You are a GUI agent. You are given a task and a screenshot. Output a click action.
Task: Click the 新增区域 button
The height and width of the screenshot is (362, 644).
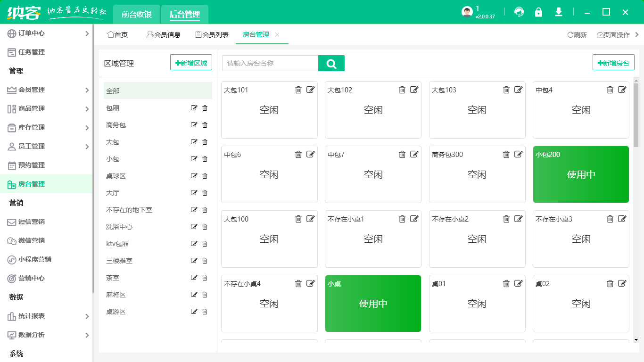(191, 63)
